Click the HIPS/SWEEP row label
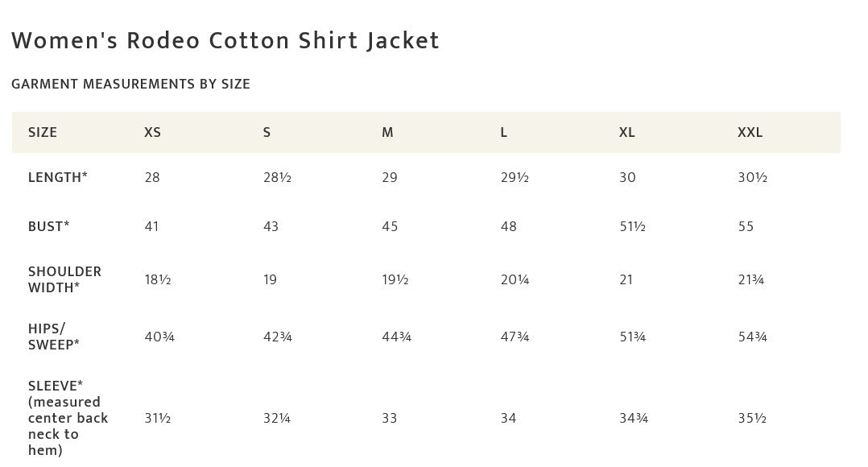 coord(53,337)
